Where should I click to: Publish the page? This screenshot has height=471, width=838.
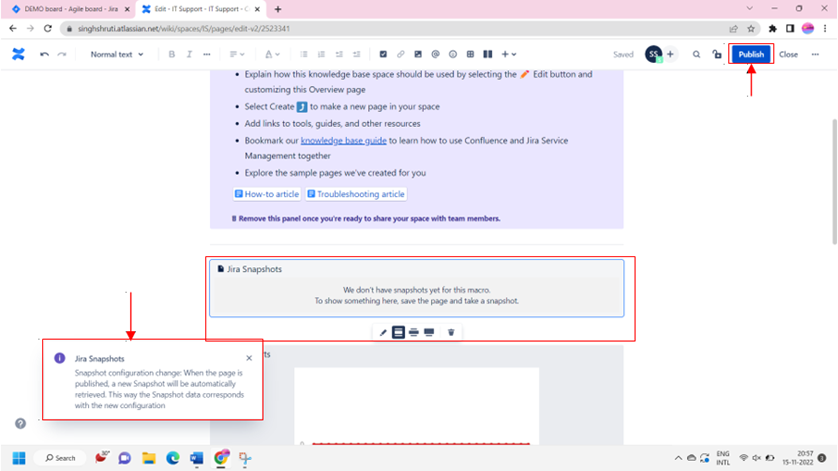(751, 54)
